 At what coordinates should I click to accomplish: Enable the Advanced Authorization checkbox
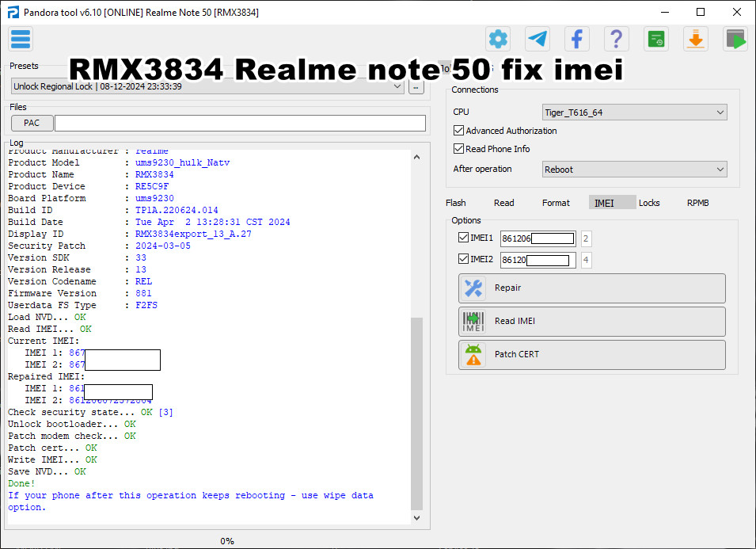458,131
